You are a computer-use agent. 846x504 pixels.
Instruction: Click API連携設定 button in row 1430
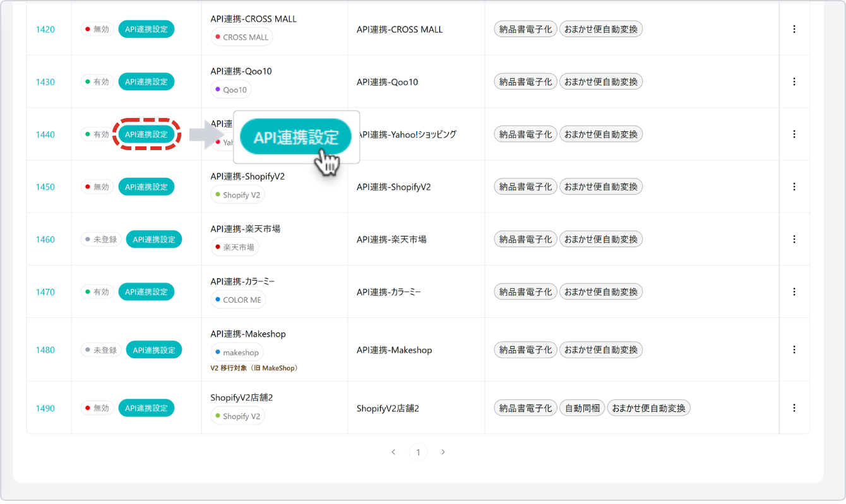coord(146,81)
